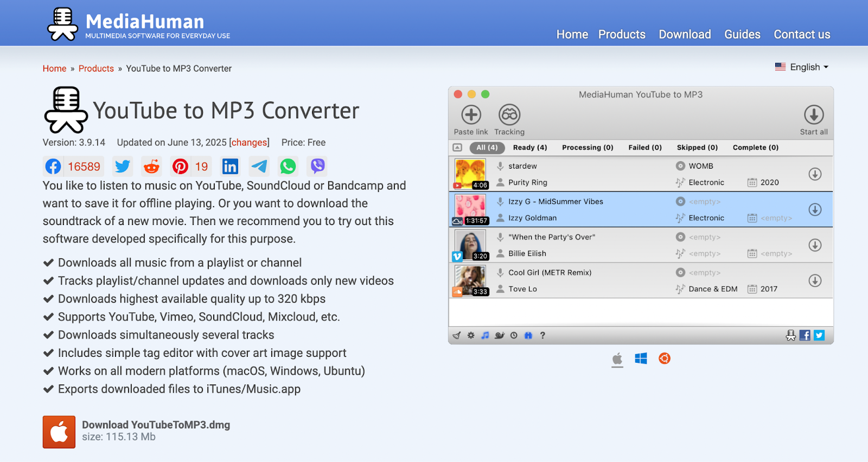Download the Cool Girl METR Remix track

point(815,280)
